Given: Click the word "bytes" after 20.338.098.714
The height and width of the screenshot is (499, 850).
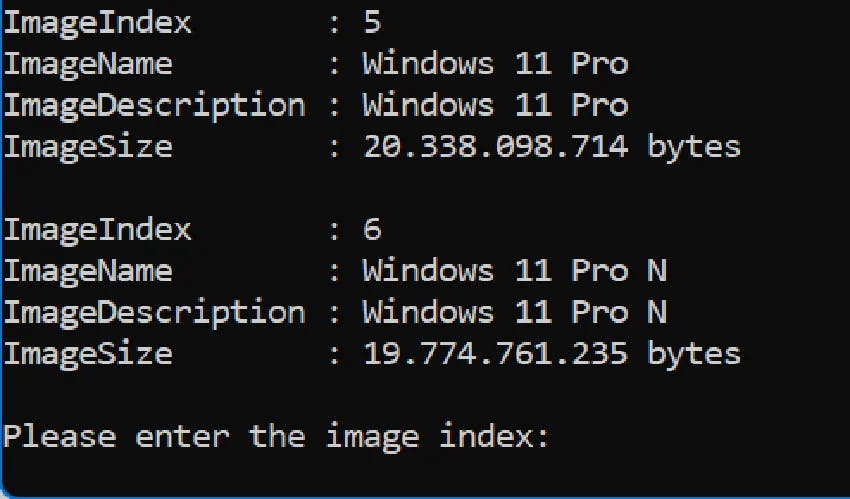Looking at the screenshot, I should pos(694,147).
